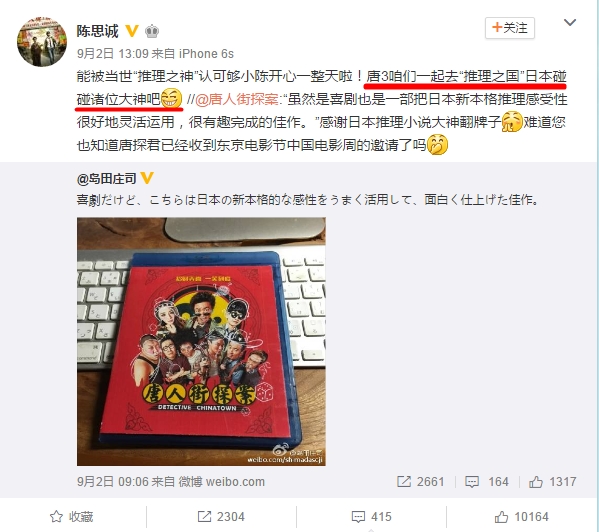The width and height of the screenshot is (599, 532).
Task: Click the repost icon showing 2304
Action: point(221,517)
